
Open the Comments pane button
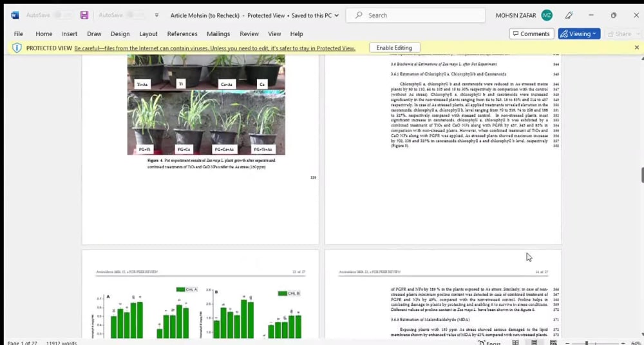(x=531, y=34)
